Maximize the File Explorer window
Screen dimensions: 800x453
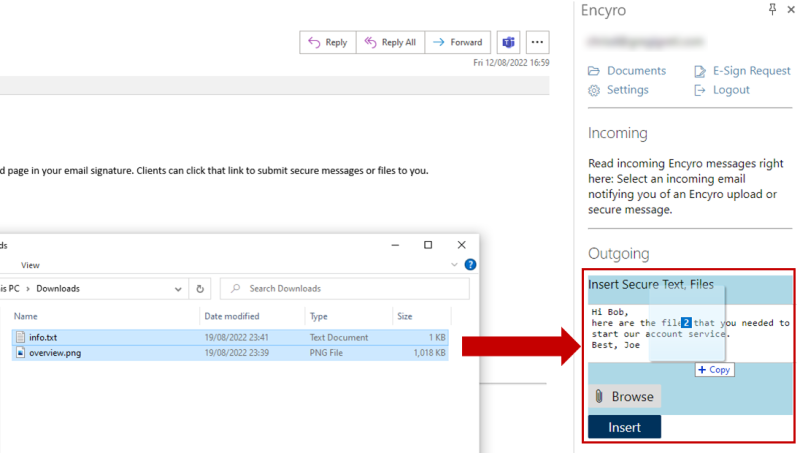[x=428, y=245]
